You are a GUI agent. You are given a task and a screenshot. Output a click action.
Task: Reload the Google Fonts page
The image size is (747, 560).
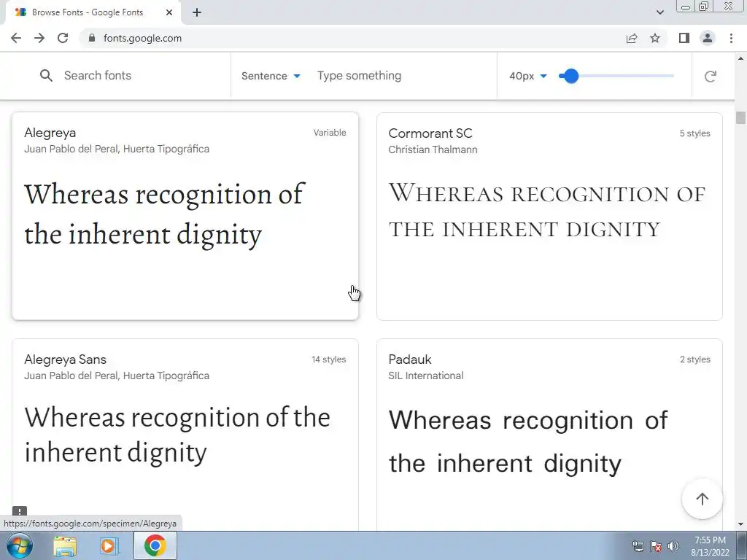(63, 38)
